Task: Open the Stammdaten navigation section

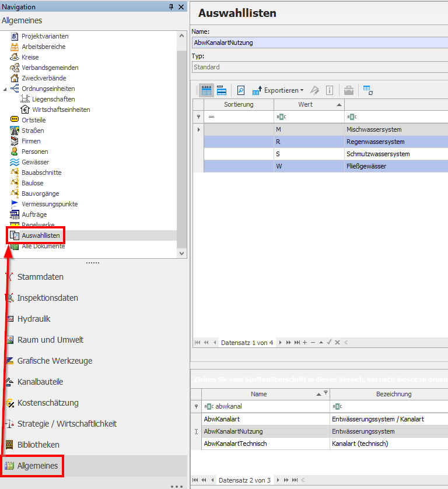Action: pyautogui.click(x=40, y=277)
